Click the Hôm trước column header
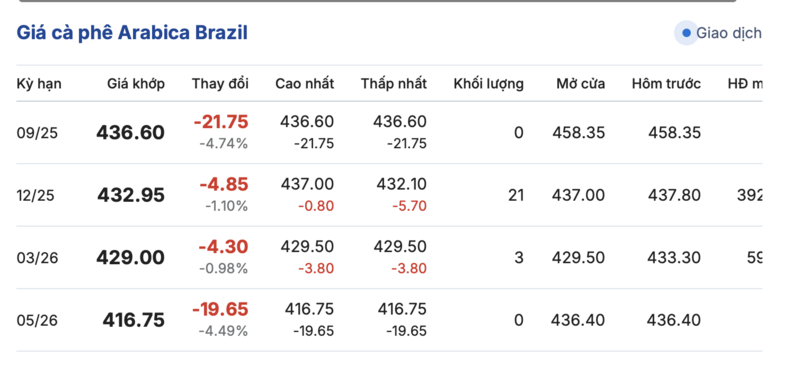The height and width of the screenshot is (376, 800). click(666, 84)
